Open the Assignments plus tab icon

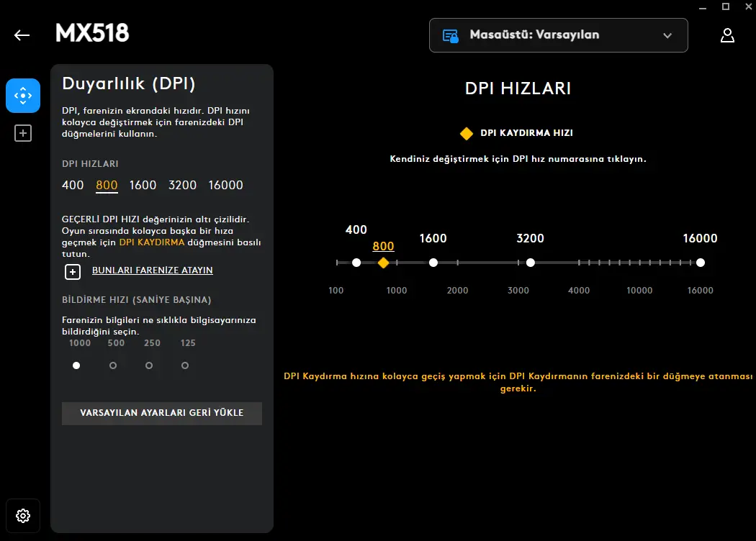pyautogui.click(x=23, y=133)
